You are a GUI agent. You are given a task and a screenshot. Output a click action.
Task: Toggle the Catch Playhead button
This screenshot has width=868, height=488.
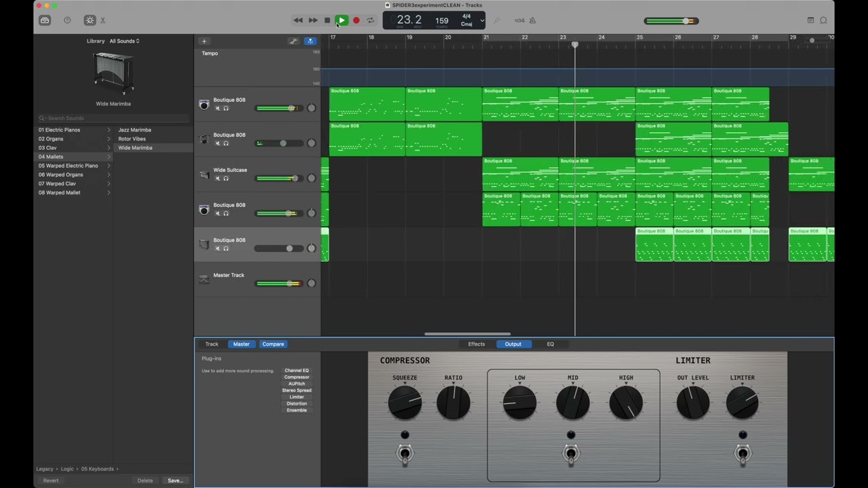310,41
